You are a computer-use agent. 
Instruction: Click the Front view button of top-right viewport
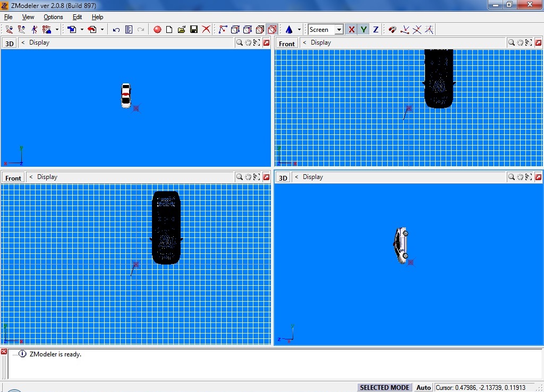tap(286, 44)
